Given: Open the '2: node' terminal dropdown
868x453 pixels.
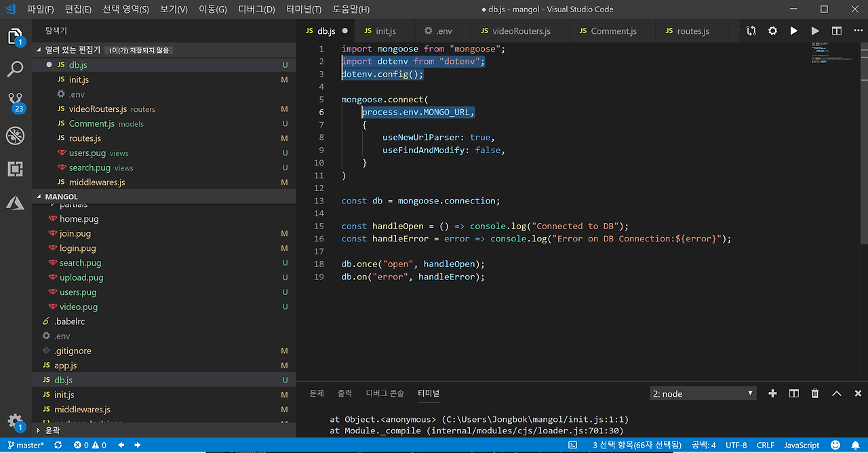Looking at the screenshot, I should coord(703,393).
